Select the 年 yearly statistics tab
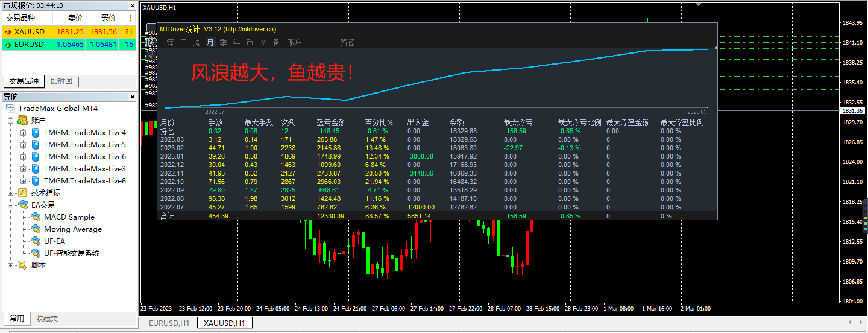 pos(236,42)
